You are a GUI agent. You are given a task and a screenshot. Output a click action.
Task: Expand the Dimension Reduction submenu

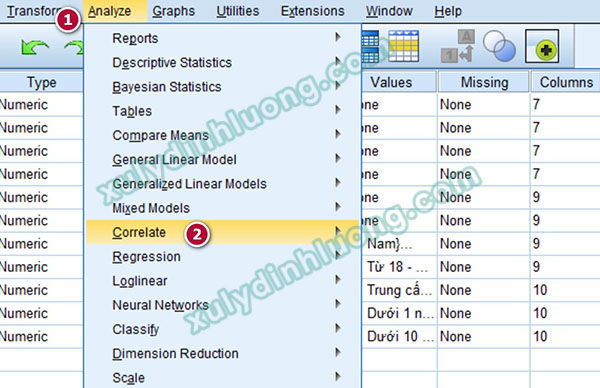pos(222,354)
